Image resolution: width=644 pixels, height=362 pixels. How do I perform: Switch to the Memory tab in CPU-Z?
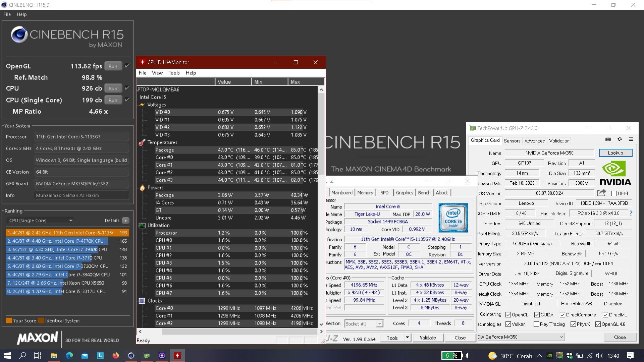click(365, 192)
